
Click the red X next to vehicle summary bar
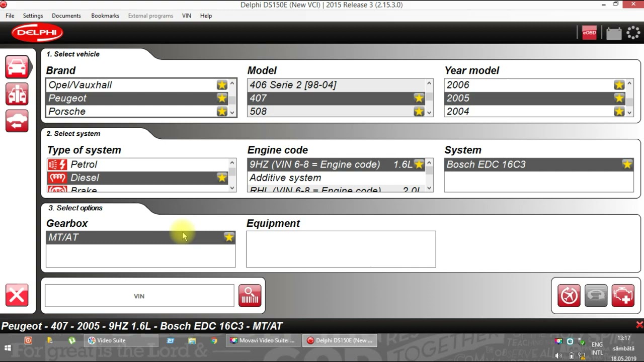pyautogui.click(x=639, y=325)
